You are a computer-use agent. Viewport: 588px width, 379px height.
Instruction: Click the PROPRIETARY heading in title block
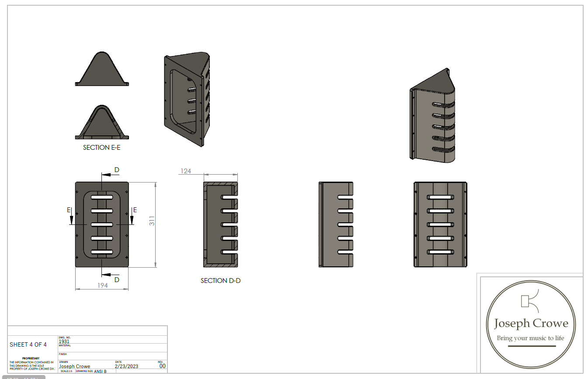tap(31, 358)
